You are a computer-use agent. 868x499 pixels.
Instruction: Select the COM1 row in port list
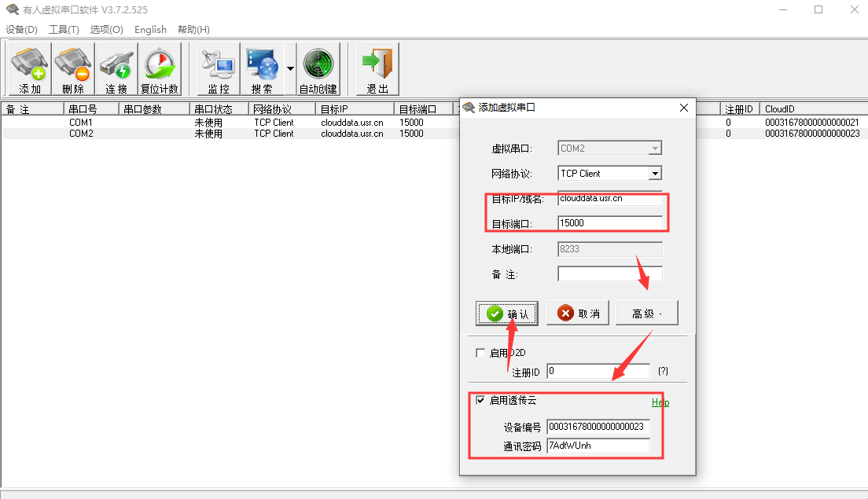tap(81, 123)
